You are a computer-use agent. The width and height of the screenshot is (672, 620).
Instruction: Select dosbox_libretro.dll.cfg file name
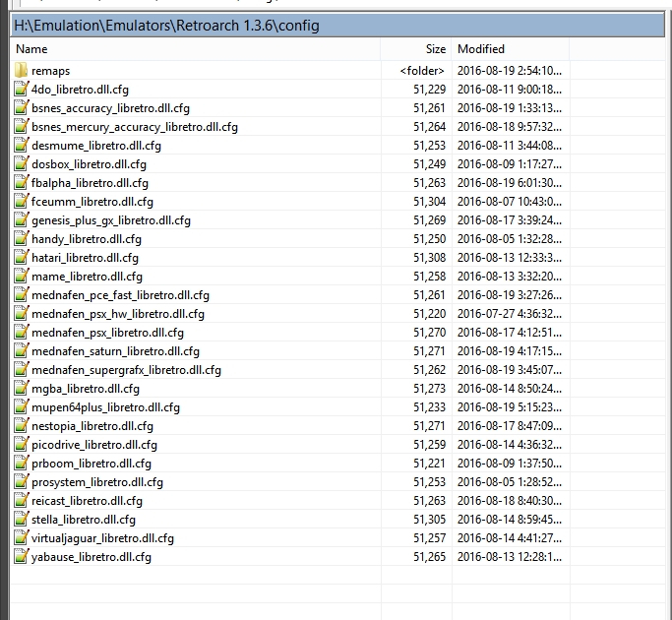tap(89, 164)
